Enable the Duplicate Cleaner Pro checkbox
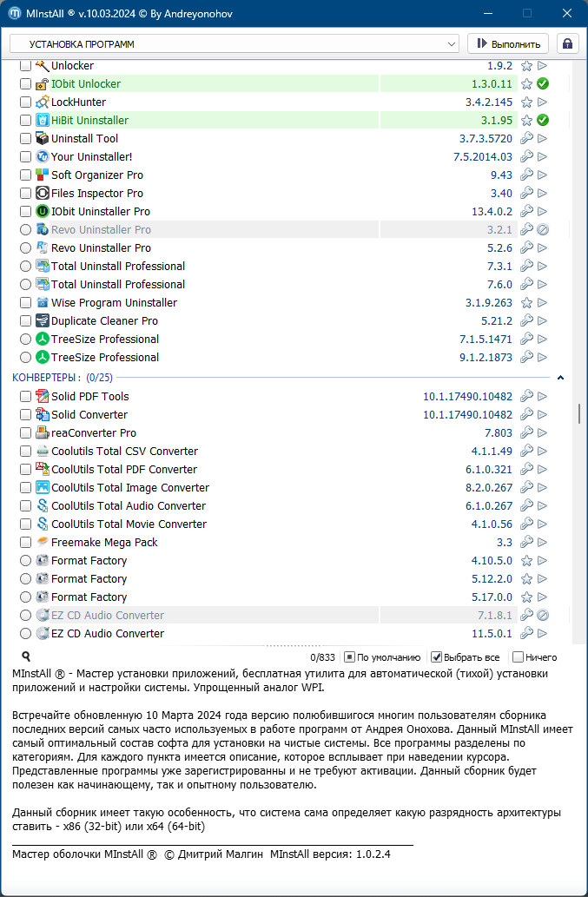 click(25, 321)
